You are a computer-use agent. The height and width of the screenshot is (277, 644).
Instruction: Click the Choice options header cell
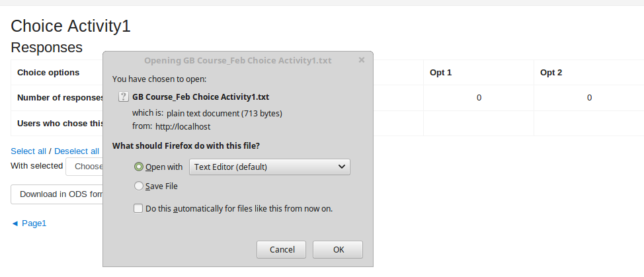pos(48,73)
